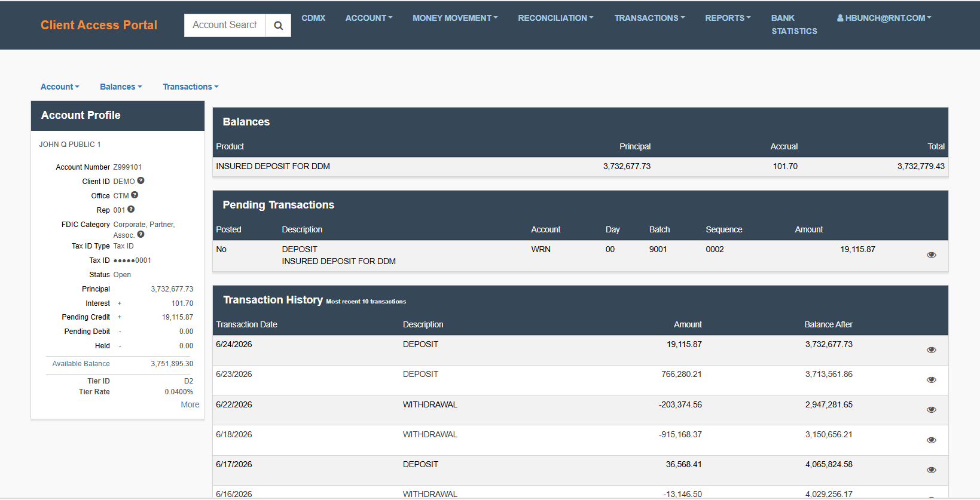The image size is (980, 500).
Task: Expand the TRANSACTIONS top navigation menu
Action: (x=649, y=18)
